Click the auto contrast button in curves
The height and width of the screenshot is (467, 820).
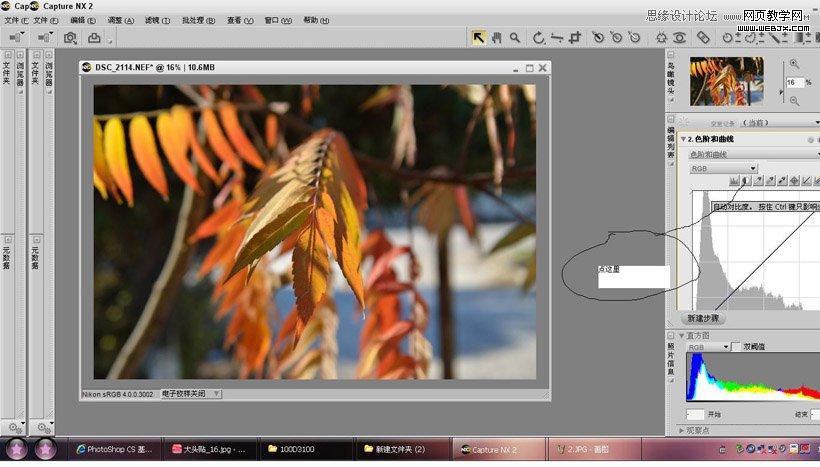746,181
